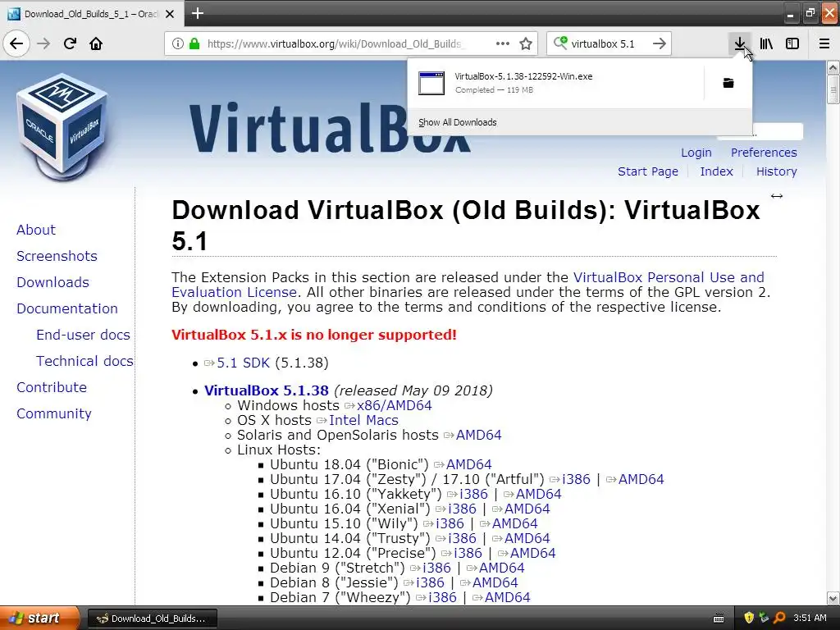Open Downloads in the sidebar
The width and height of the screenshot is (840, 630).
(52, 282)
